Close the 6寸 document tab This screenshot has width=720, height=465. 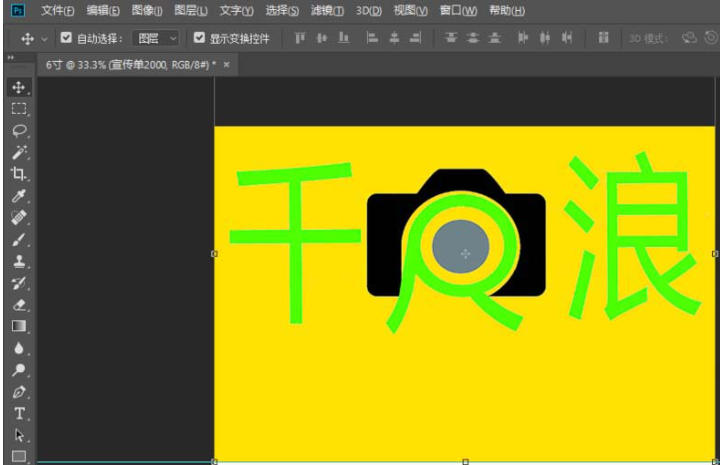click(226, 64)
